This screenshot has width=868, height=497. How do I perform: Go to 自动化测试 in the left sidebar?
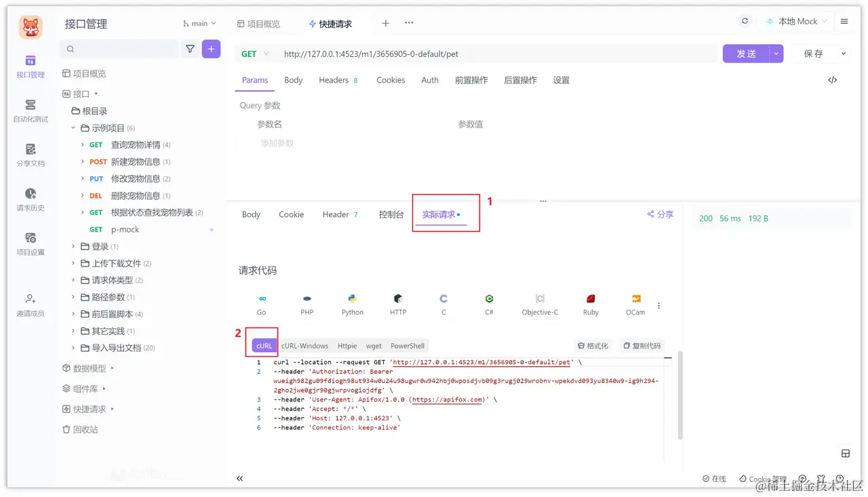coord(31,111)
